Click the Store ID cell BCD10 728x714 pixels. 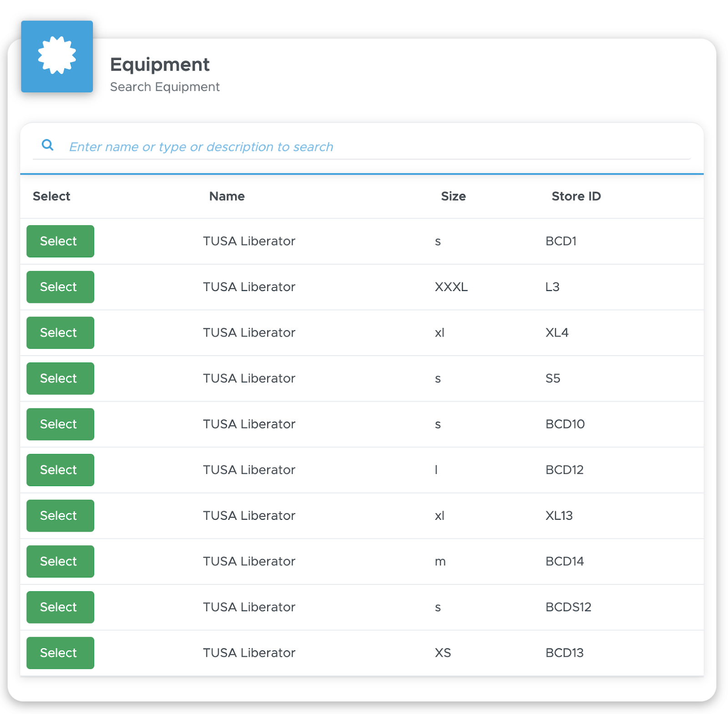[x=565, y=424]
